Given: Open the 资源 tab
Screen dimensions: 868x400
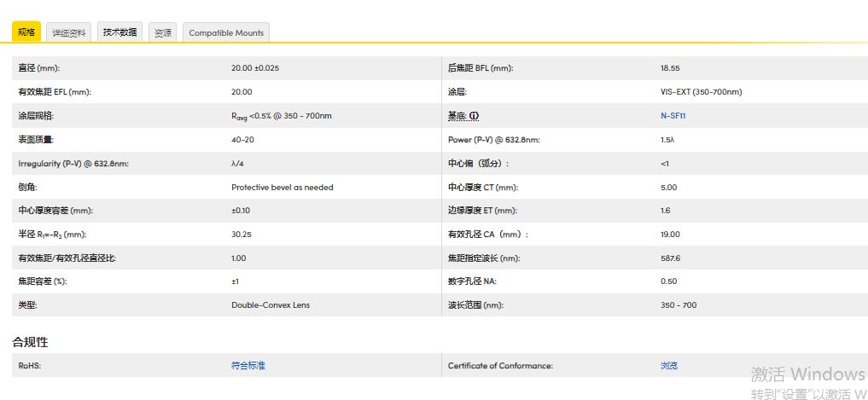Looking at the screenshot, I should coord(163,32).
